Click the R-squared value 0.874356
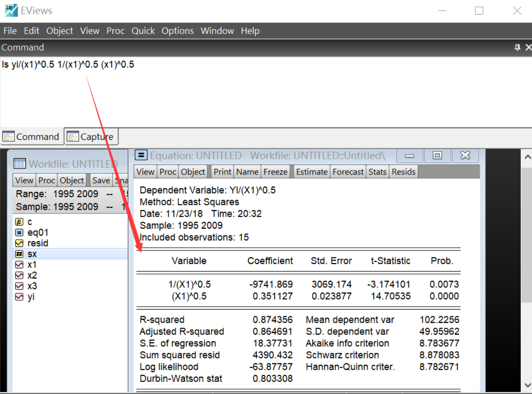The width and height of the screenshot is (532, 394). click(x=273, y=320)
